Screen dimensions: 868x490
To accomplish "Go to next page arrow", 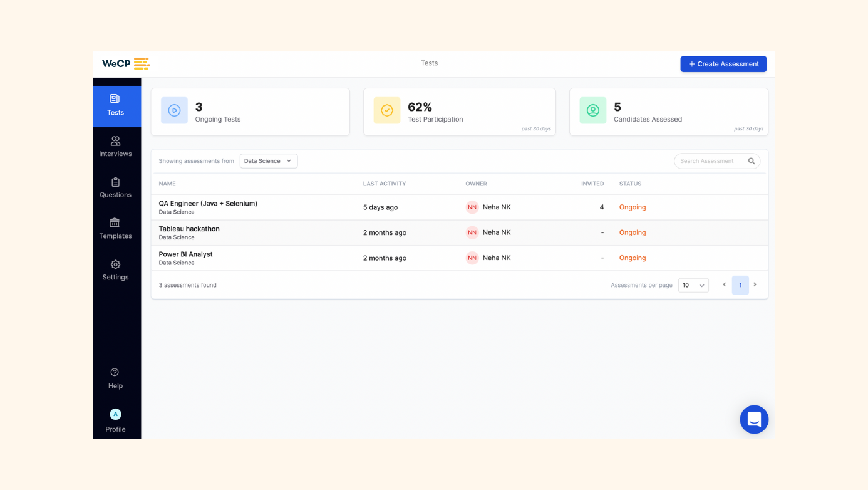I will pyautogui.click(x=755, y=284).
